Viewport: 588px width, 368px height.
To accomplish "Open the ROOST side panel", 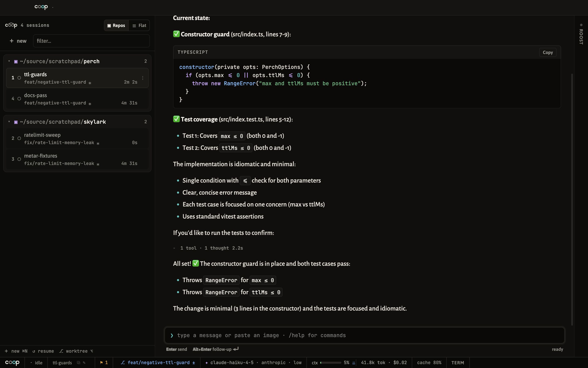I will (581, 37).
